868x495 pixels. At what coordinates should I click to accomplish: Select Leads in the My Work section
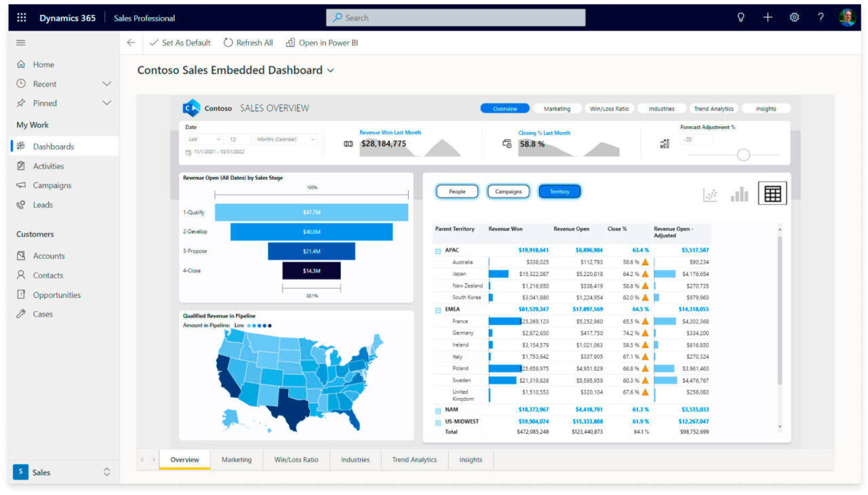[x=43, y=204]
